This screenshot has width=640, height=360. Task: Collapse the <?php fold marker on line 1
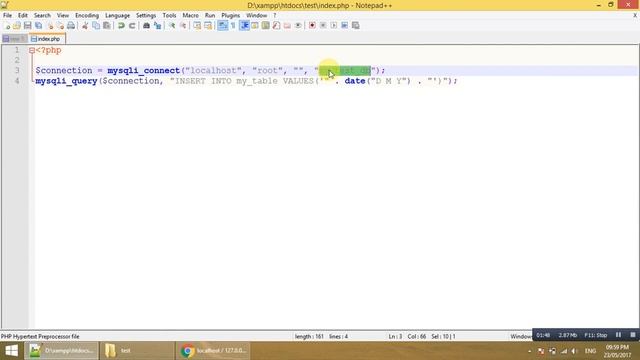click(x=32, y=51)
